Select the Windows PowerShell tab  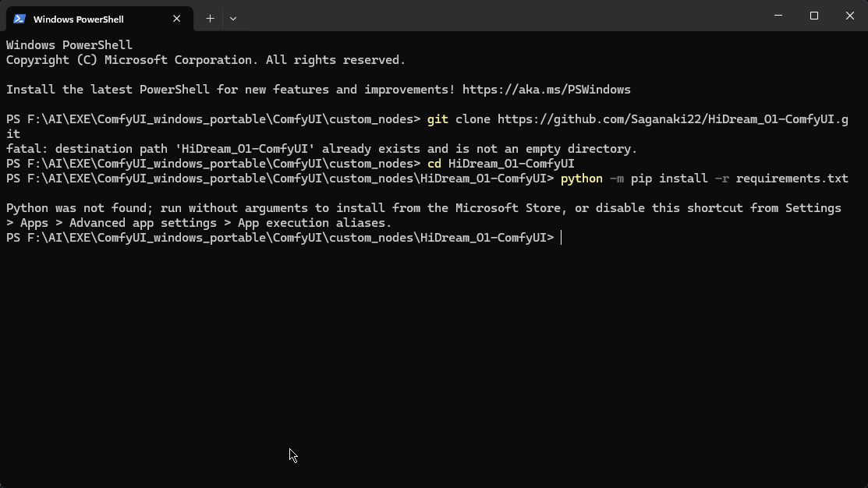point(100,19)
